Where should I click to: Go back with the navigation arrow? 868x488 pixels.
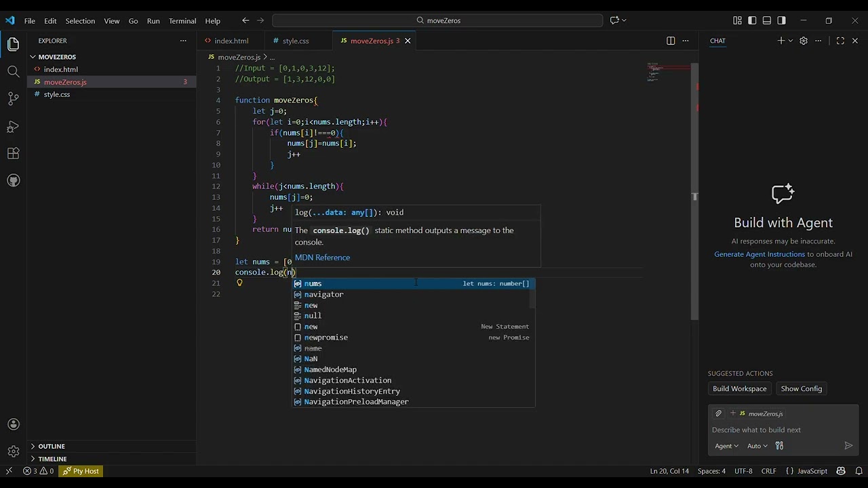click(x=245, y=20)
